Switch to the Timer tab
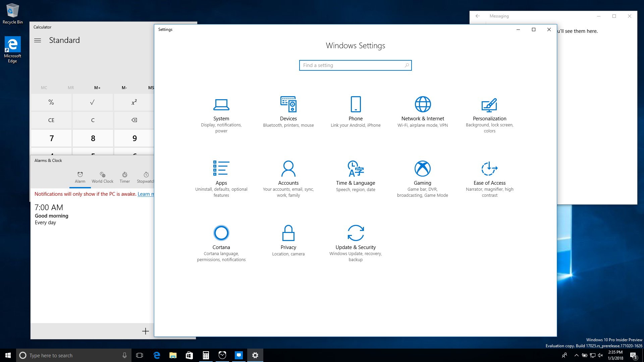Viewport: 644px width, 362px height. click(124, 177)
